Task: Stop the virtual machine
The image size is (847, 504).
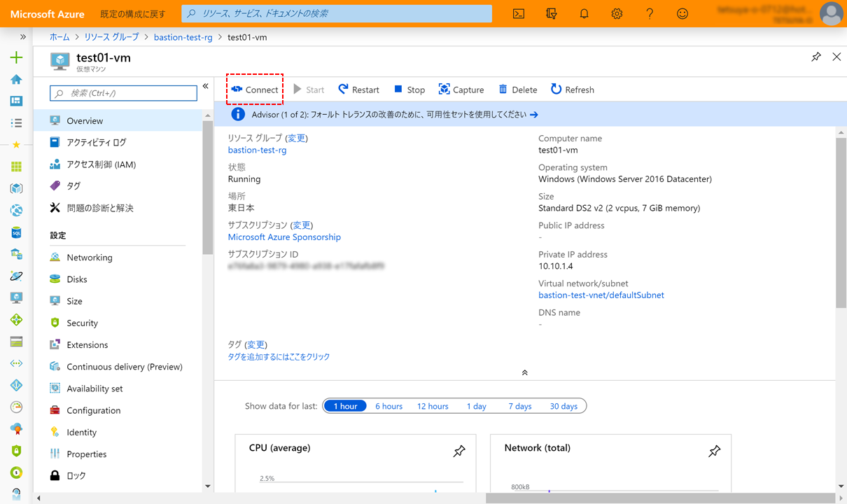Action: (x=409, y=90)
